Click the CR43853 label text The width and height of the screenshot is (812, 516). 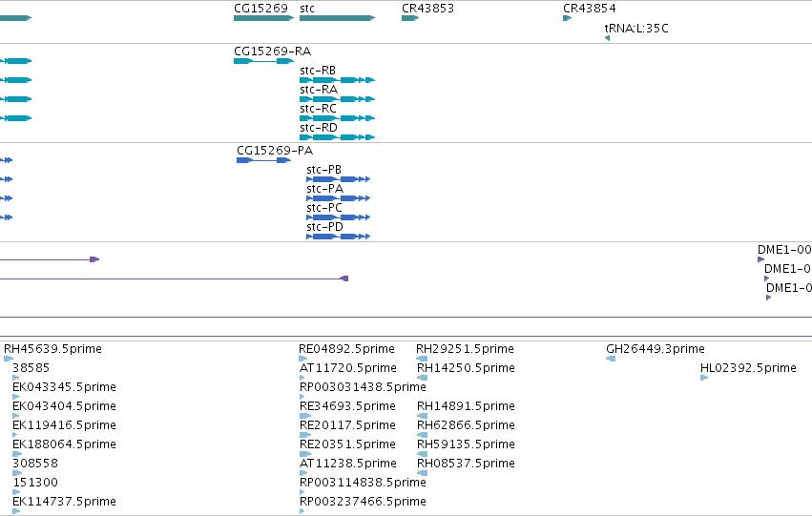pos(427,9)
